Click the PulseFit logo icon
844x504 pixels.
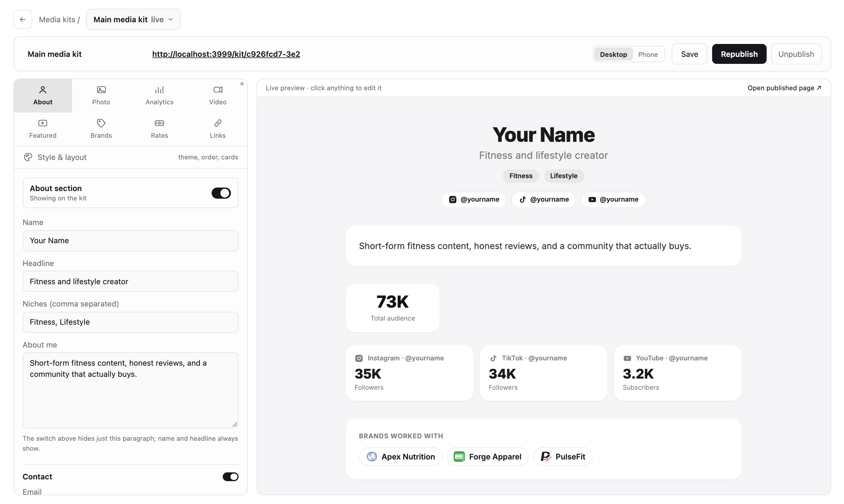(546, 457)
